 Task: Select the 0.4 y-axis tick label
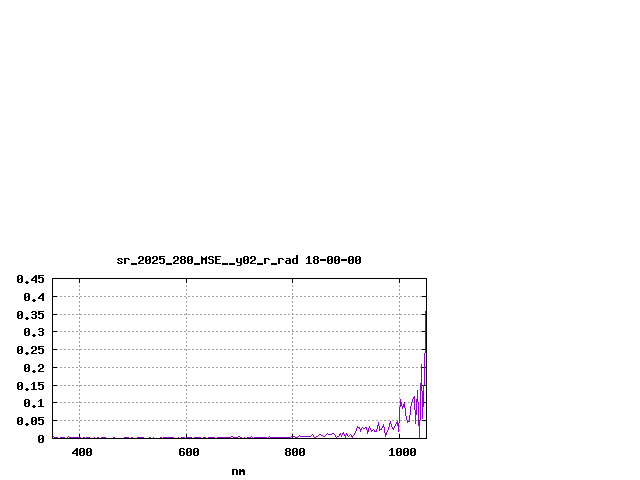(33, 297)
